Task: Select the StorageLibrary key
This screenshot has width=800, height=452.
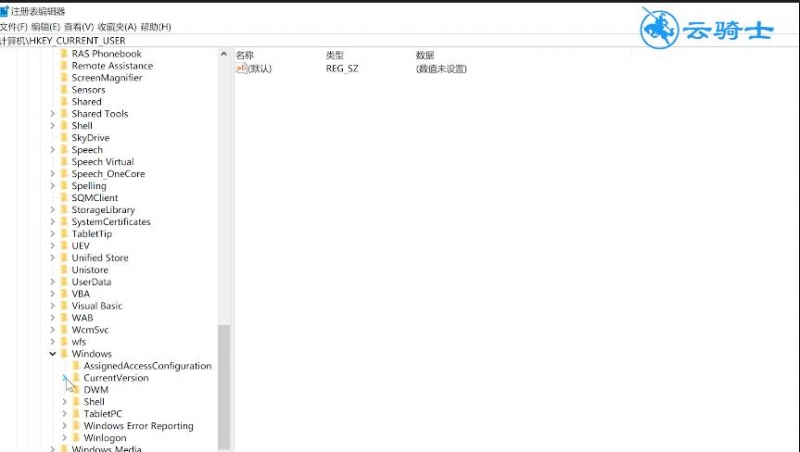Action: pyautogui.click(x=104, y=210)
